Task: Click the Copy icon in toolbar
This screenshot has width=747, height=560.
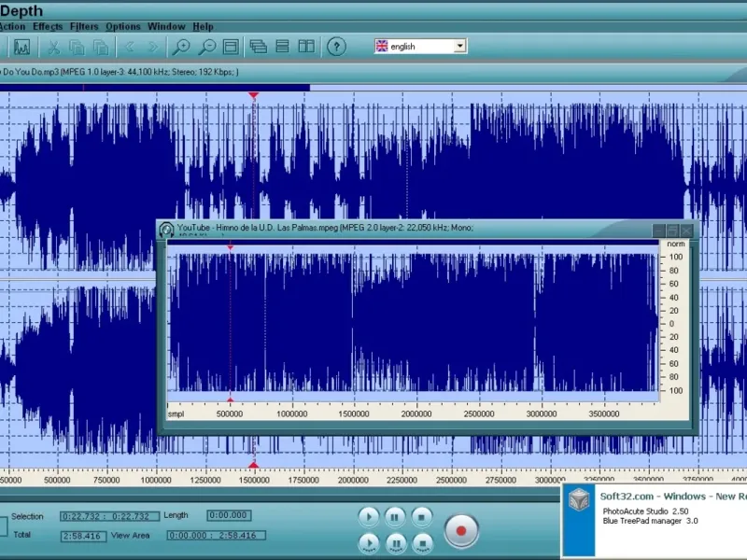Action: point(78,47)
